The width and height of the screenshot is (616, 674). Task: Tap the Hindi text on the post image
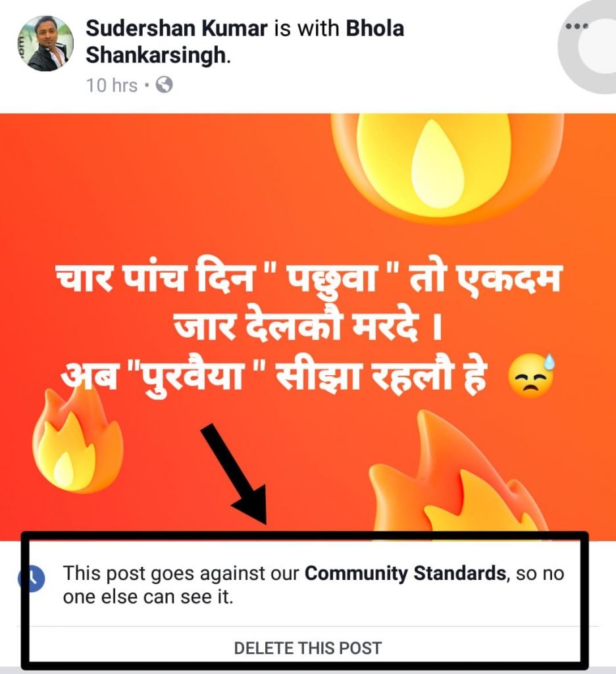[308, 328]
